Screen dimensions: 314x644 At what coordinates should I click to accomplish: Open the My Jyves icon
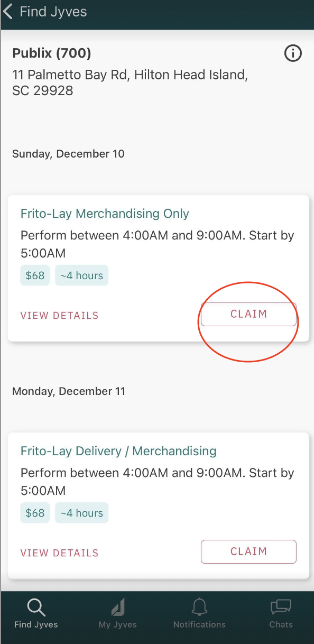pos(118,608)
